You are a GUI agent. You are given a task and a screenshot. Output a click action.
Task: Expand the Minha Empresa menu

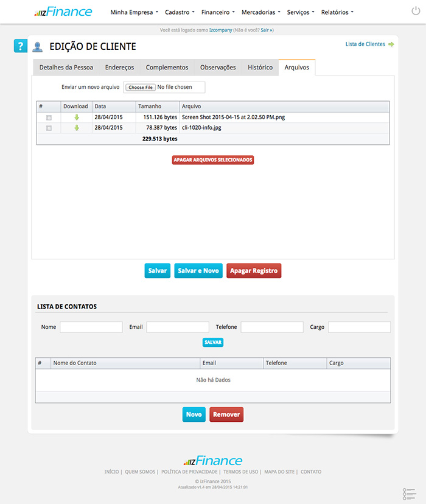click(134, 12)
